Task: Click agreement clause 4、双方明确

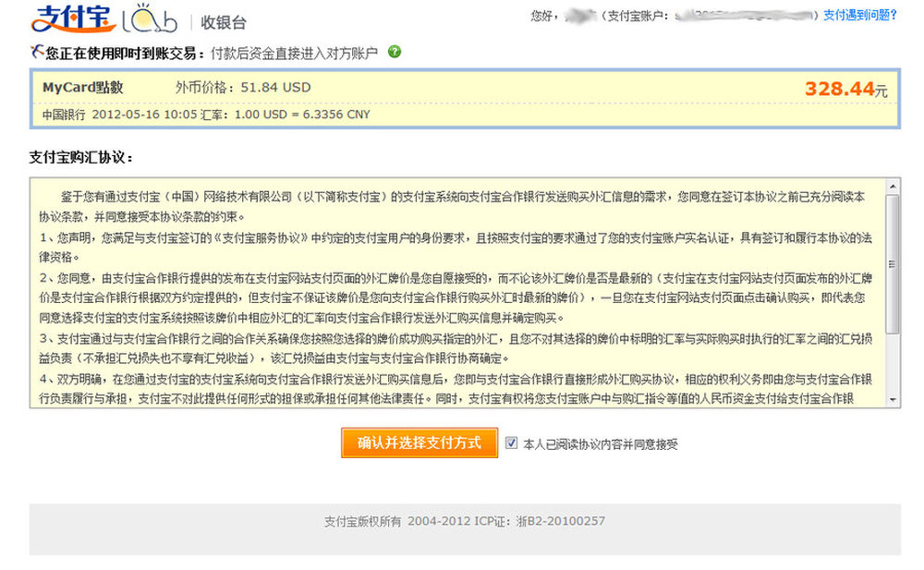Action: click(456, 388)
